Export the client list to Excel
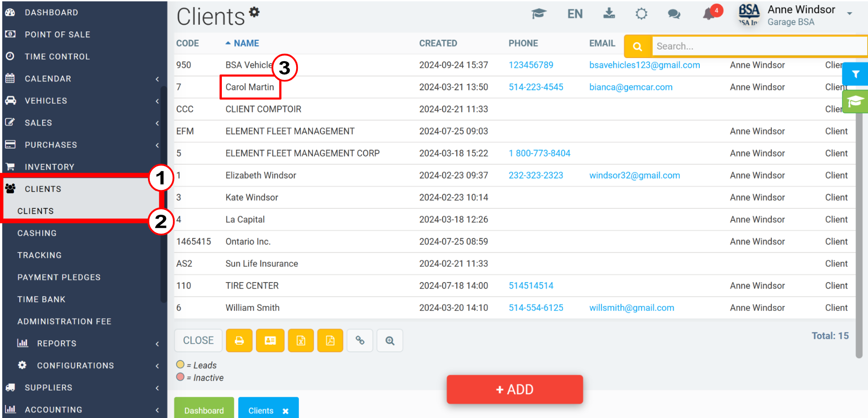868x418 pixels. pyautogui.click(x=301, y=341)
